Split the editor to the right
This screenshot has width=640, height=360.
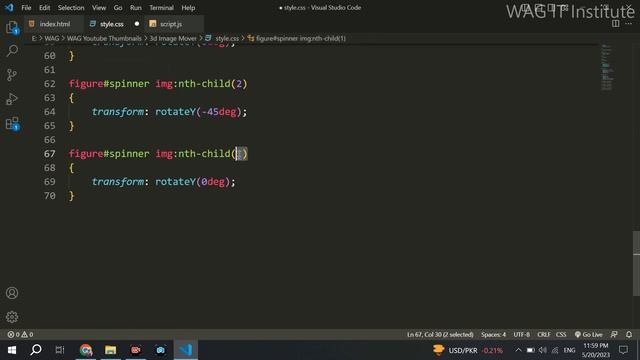616,24
